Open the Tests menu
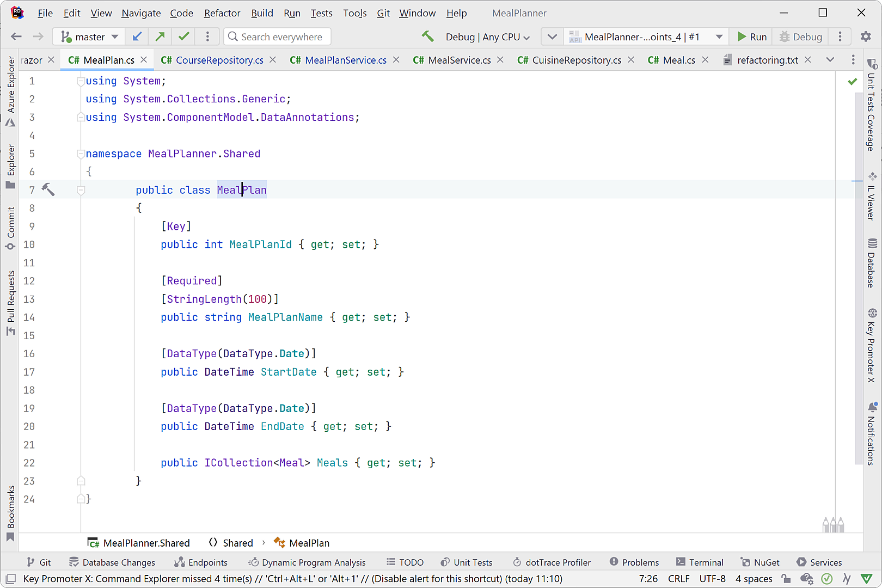Image resolution: width=882 pixels, height=588 pixels. (x=321, y=13)
